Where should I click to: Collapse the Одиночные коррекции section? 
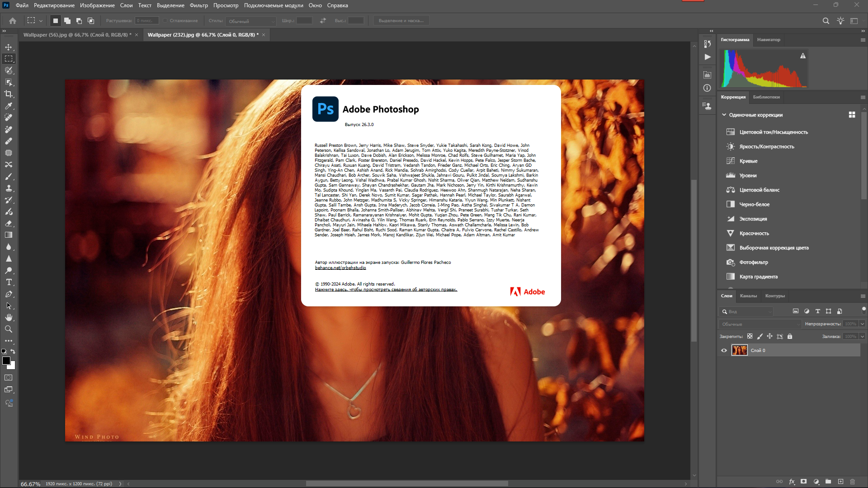(724, 115)
